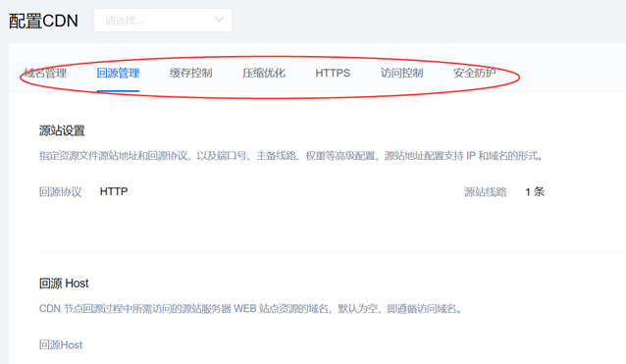Go to the HTTPS tab
The height and width of the screenshot is (364, 626).
[333, 73]
